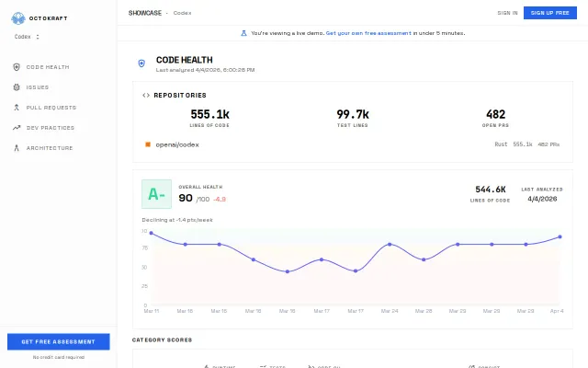The width and height of the screenshot is (588, 368).
Task: Click the 555.1k lines of code stat
Action: (209, 118)
